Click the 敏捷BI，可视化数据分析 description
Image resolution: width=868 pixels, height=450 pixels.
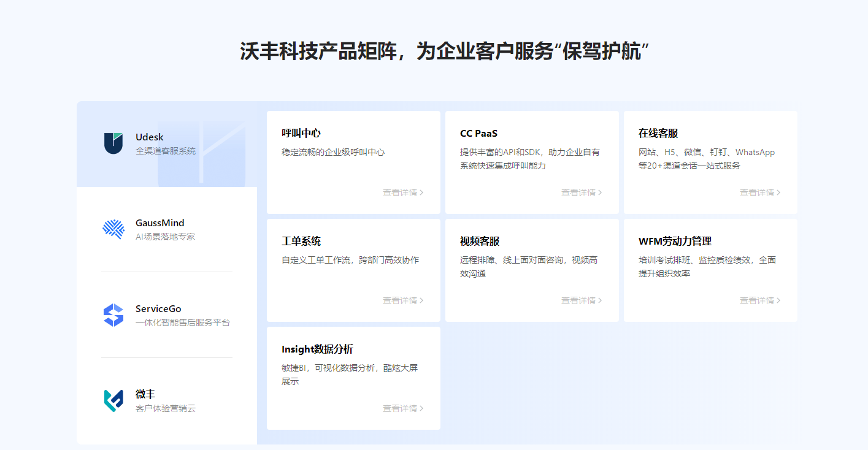point(350,375)
